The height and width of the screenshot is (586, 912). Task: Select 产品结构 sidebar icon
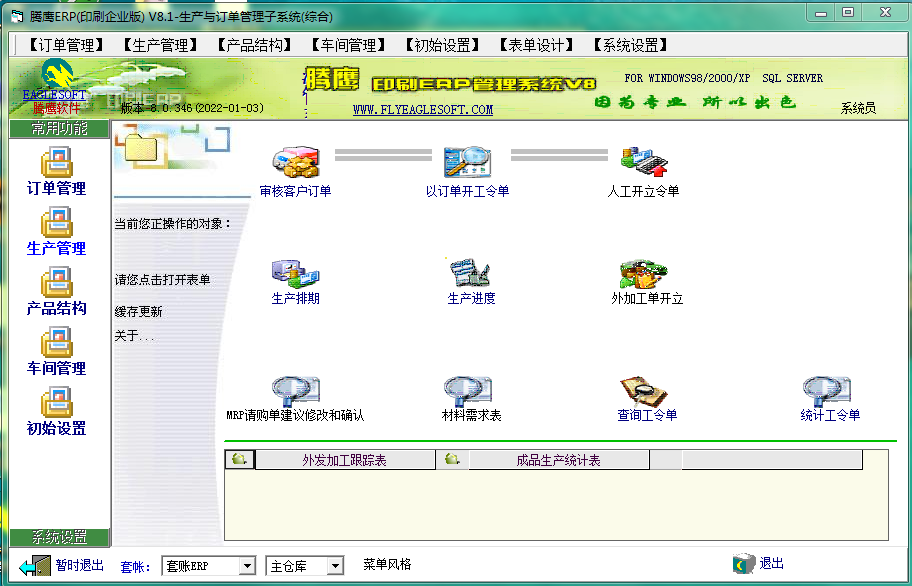coord(56,283)
